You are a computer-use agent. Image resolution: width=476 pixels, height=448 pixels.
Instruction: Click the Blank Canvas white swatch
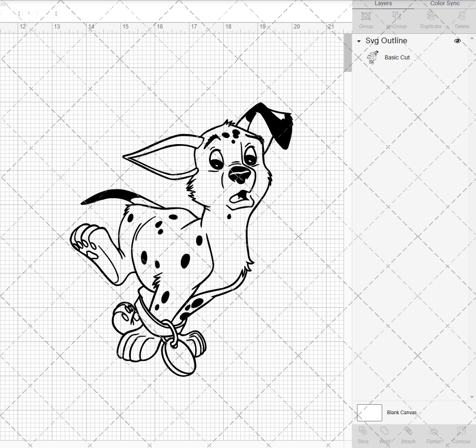(x=369, y=412)
